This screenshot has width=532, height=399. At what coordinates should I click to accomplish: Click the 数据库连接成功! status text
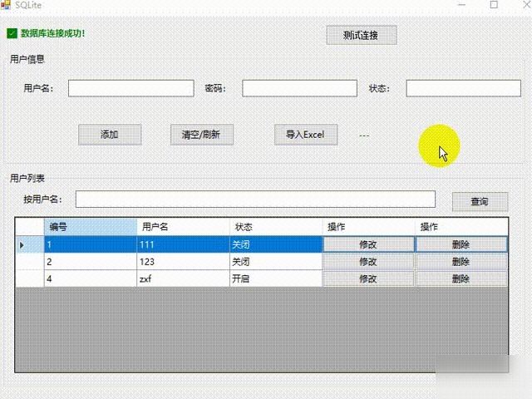coord(52,33)
